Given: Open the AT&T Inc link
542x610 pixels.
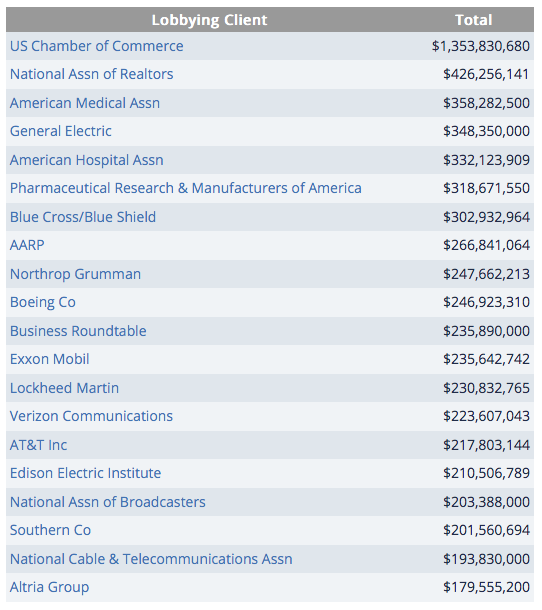Looking at the screenshot, I should coord(38,445).
